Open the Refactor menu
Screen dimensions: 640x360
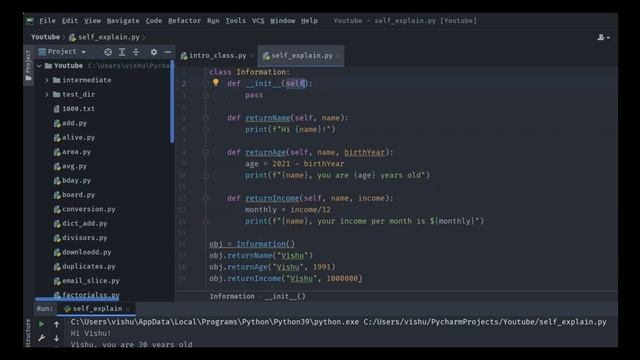[184, 20]
